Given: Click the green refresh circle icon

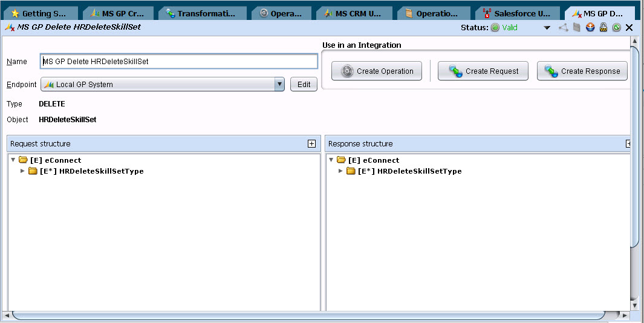Looking at the screenshot, I should click(616, 28).
